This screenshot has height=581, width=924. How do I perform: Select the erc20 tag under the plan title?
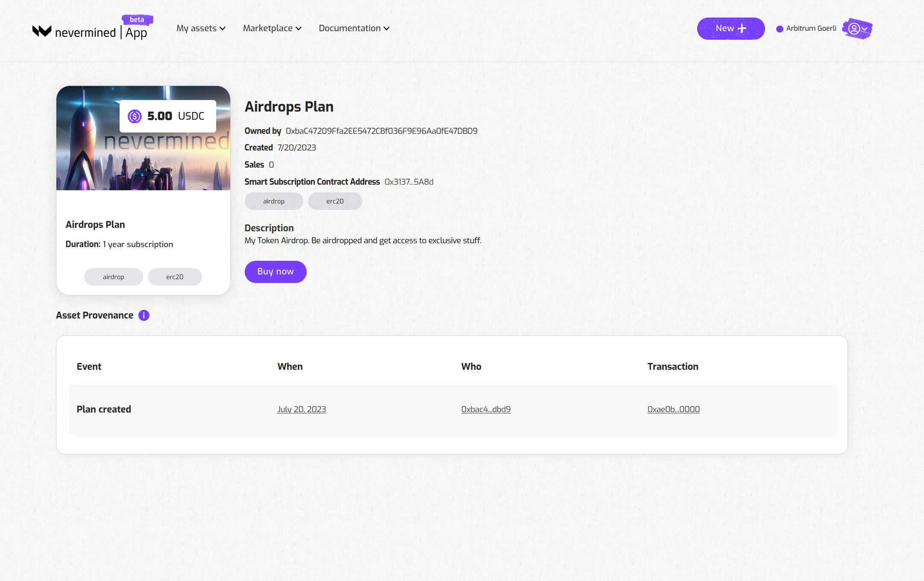[x=335, y=201]
